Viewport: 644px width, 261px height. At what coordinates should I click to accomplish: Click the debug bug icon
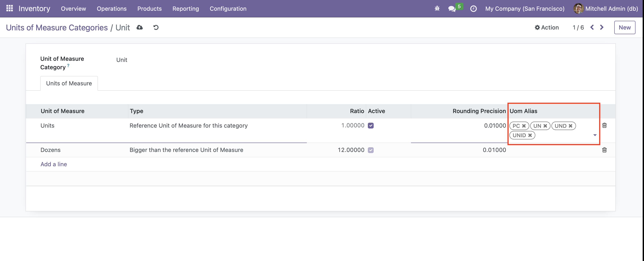(x=437, y=8)
